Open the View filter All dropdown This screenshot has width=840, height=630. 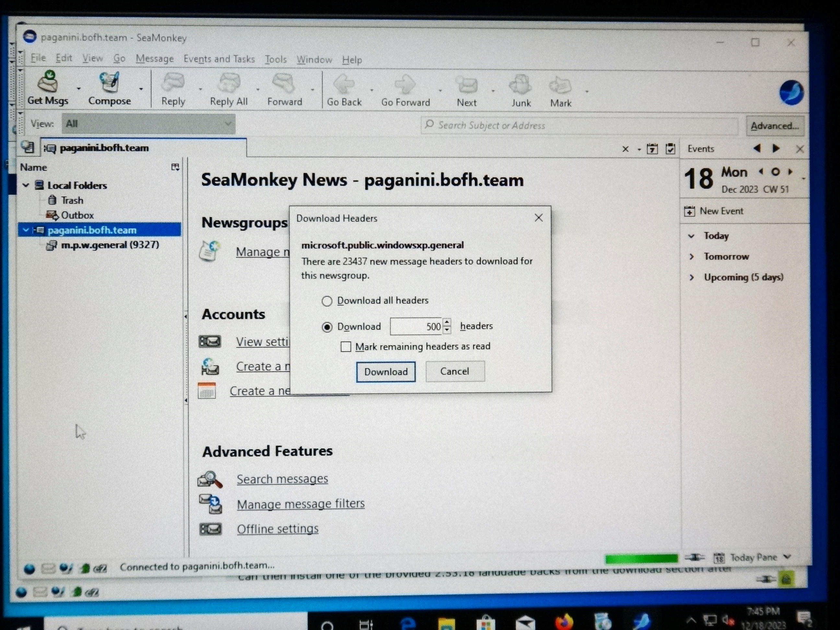pos(148,124)
